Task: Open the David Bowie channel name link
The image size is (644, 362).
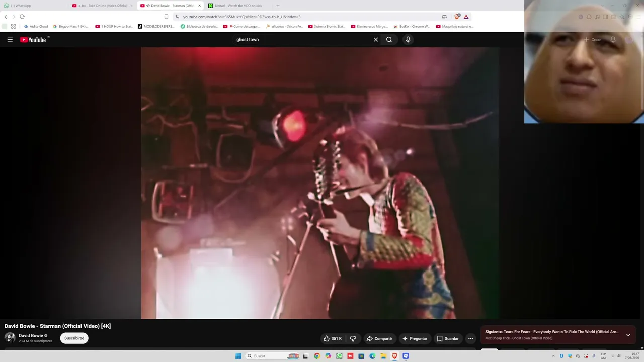Action: pos(31,336)
